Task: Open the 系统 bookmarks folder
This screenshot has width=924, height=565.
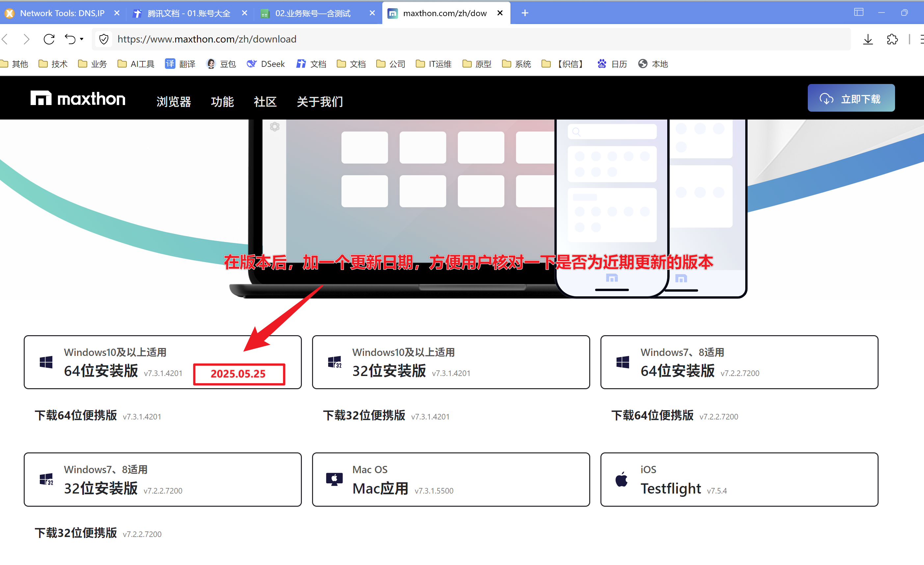Action: tap(516, 64)
